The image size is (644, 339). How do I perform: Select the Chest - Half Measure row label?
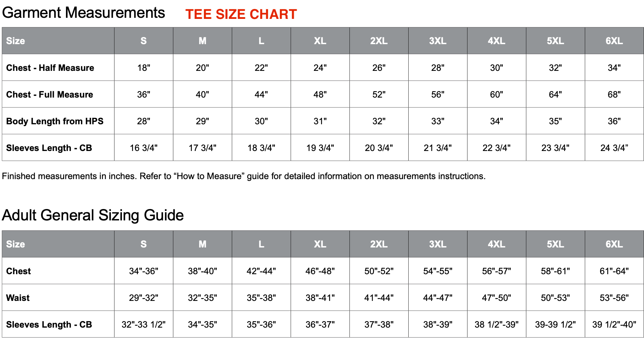pyautogui.click(x=50, y=68)
